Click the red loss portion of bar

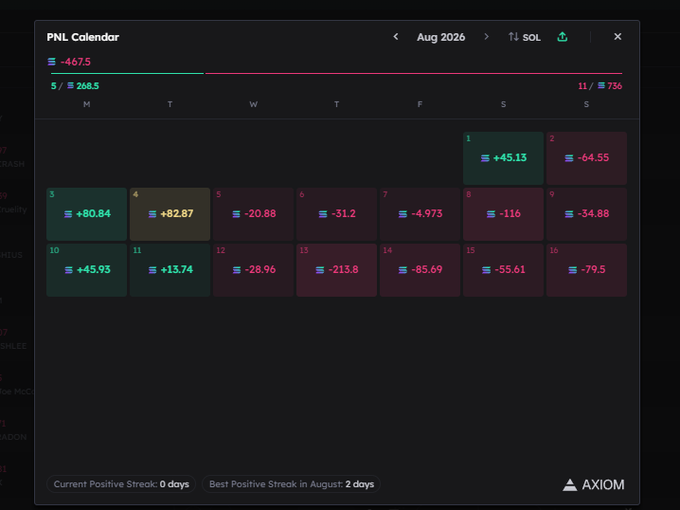pyautogui.click(x=414, y=73)
